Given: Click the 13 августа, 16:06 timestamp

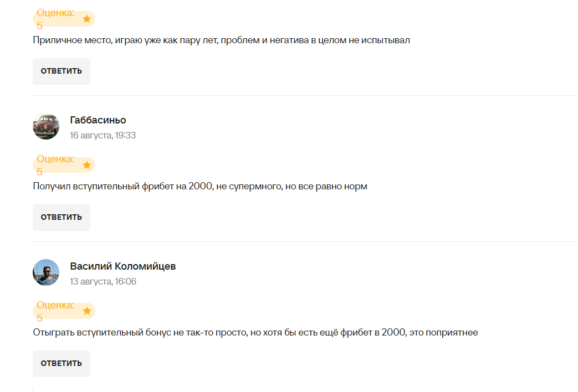Looking at the screenshot, I should [x=103, y=281].
